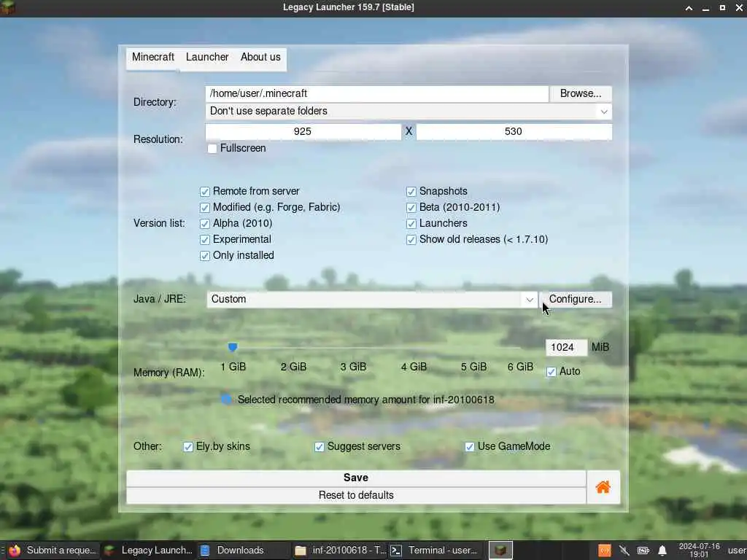Open the About us tab
The height and width of the screenshot is (560, 747).
(260, 57)
